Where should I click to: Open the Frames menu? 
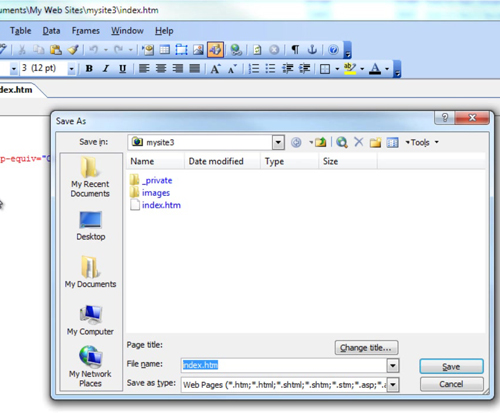(86, 31)
